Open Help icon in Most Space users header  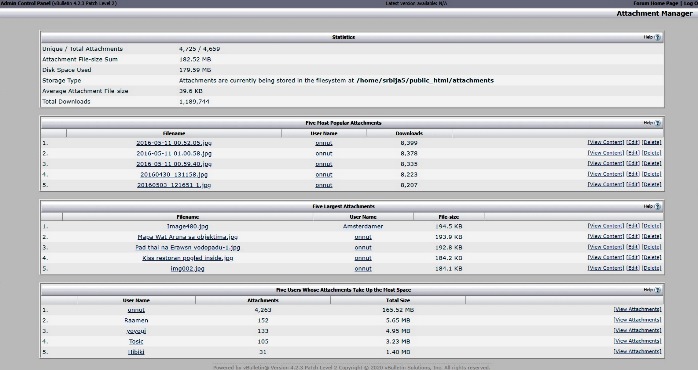(657, 290)
